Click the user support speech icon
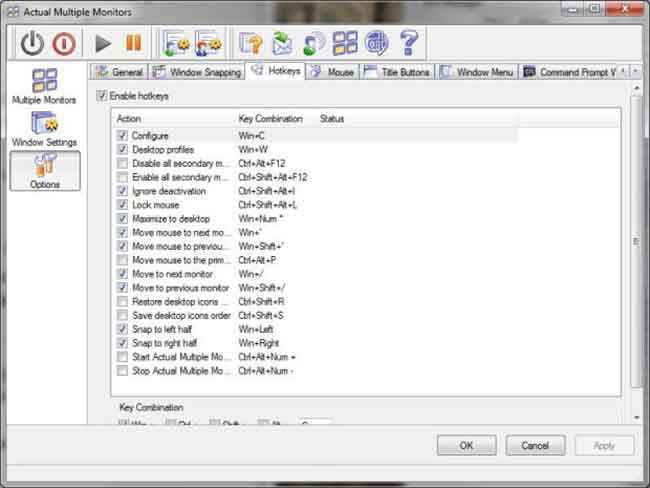 point(314,43)
